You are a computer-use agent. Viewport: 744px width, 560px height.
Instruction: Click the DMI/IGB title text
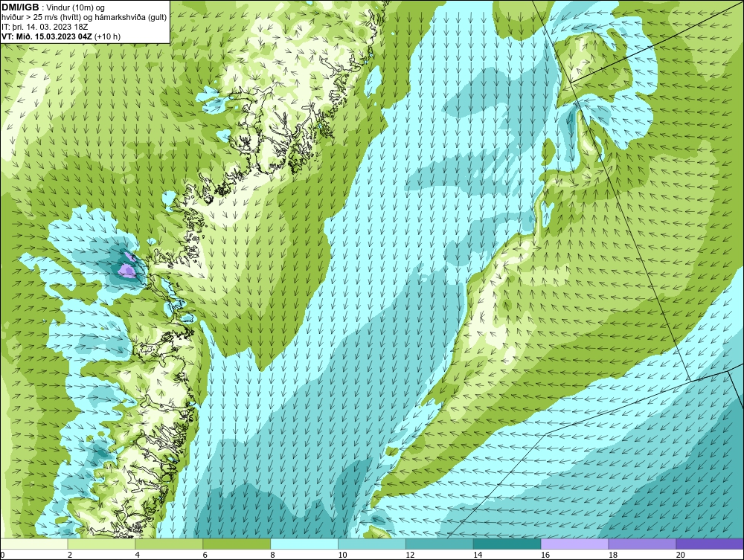click(x=20, y=7)
